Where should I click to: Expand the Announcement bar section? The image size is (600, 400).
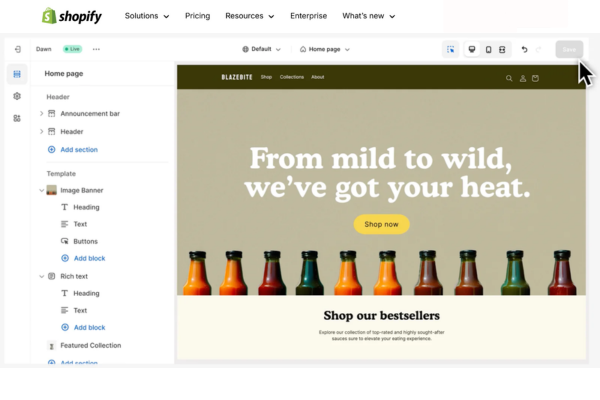click(41, 114)
